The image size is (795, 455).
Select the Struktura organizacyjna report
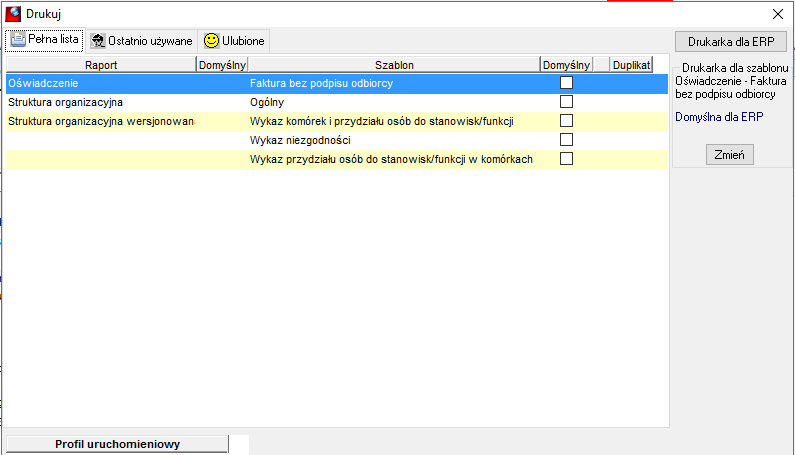coord(65,102)
